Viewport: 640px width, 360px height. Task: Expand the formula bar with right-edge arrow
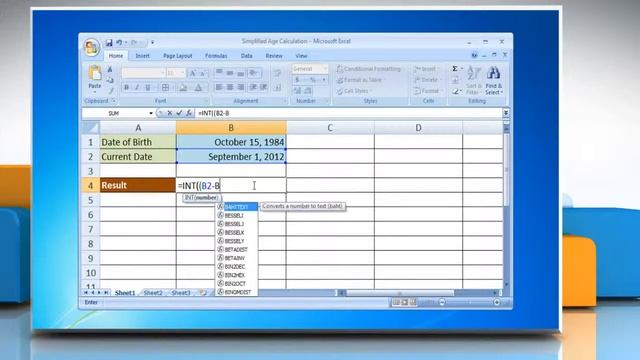506,113
